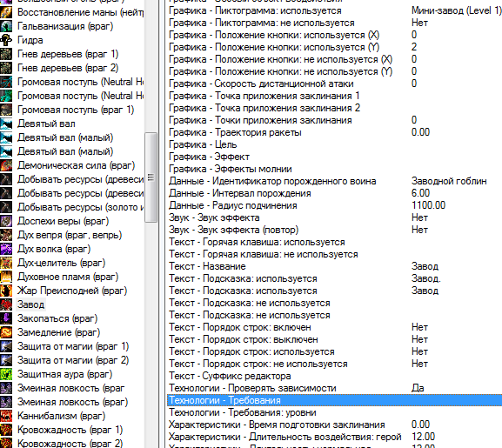Select Графика - Цель row

(335, 144)
